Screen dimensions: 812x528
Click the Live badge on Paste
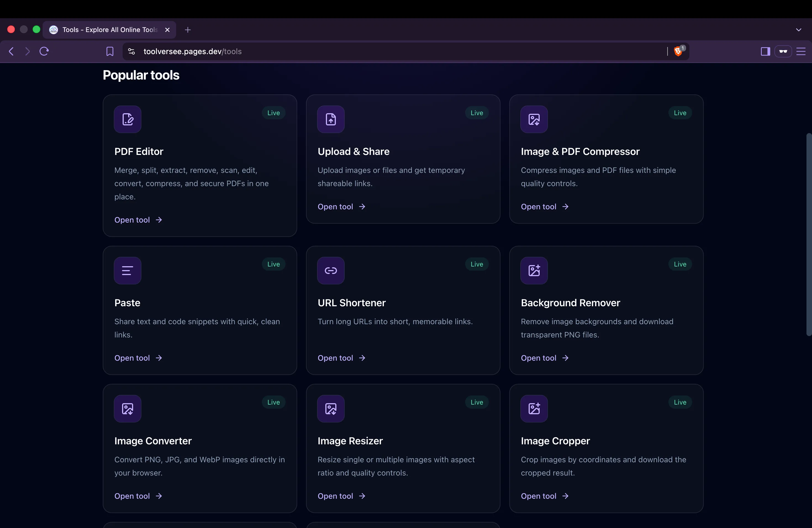pyautogui.click(x=274, y=264)
